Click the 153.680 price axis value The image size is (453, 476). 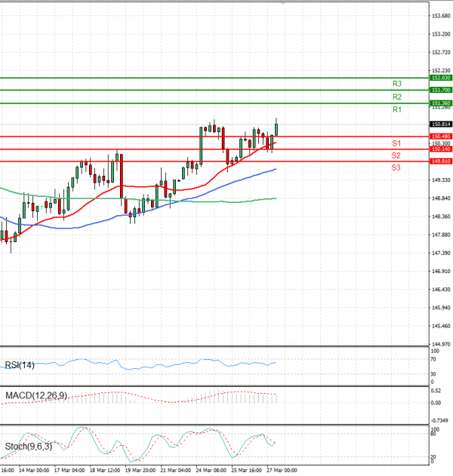tap(441, 16)
